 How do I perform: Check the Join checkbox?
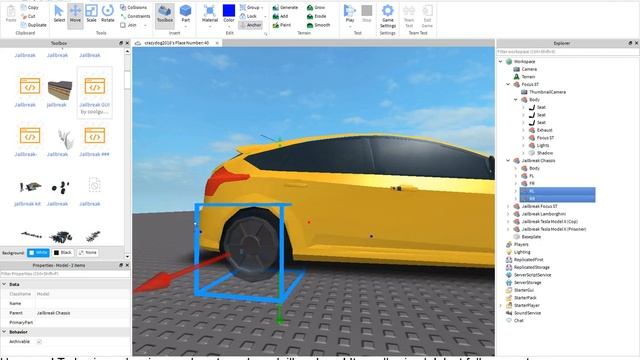123,25
